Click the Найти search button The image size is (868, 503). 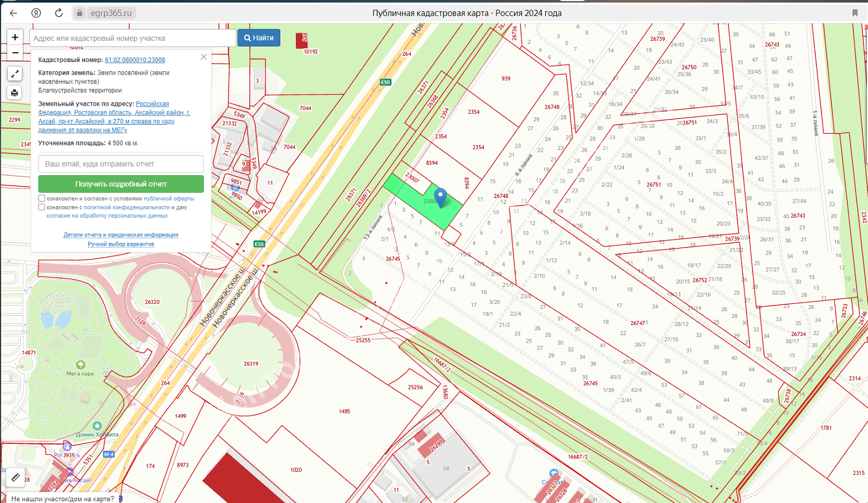point(259,38)
